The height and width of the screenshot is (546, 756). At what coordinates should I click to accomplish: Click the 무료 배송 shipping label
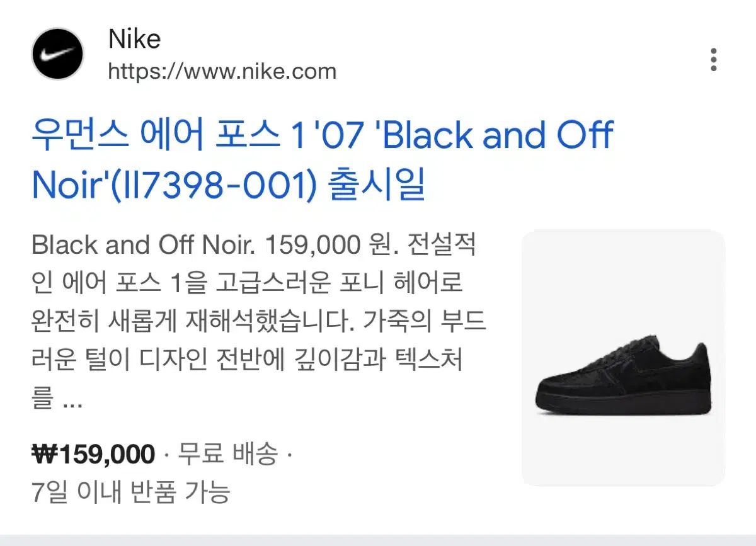[x=227, y=454]
